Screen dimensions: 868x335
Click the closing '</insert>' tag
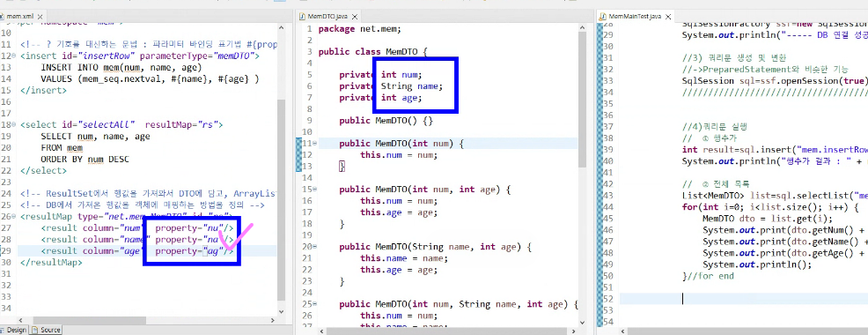pyautogui.click(x=43, y=91)
